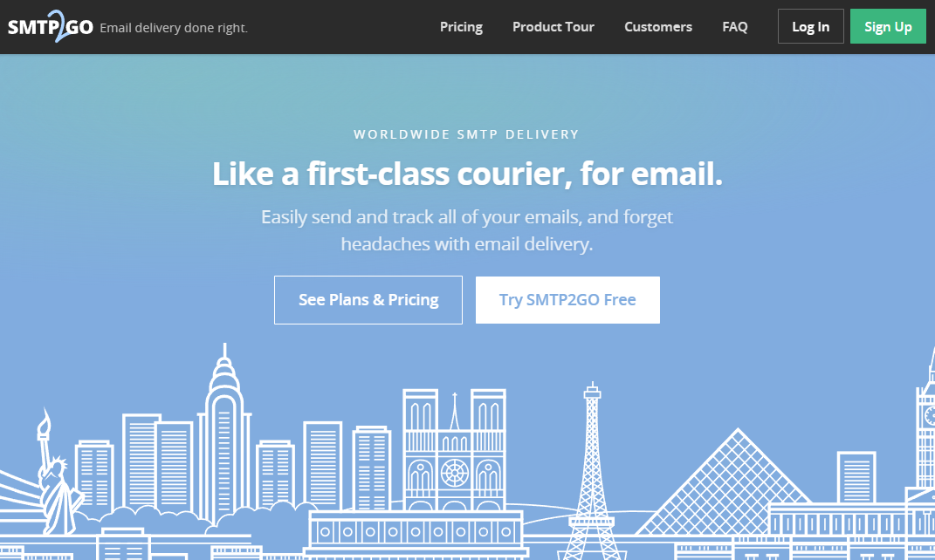Click See Plans & Pricing button

368,300
